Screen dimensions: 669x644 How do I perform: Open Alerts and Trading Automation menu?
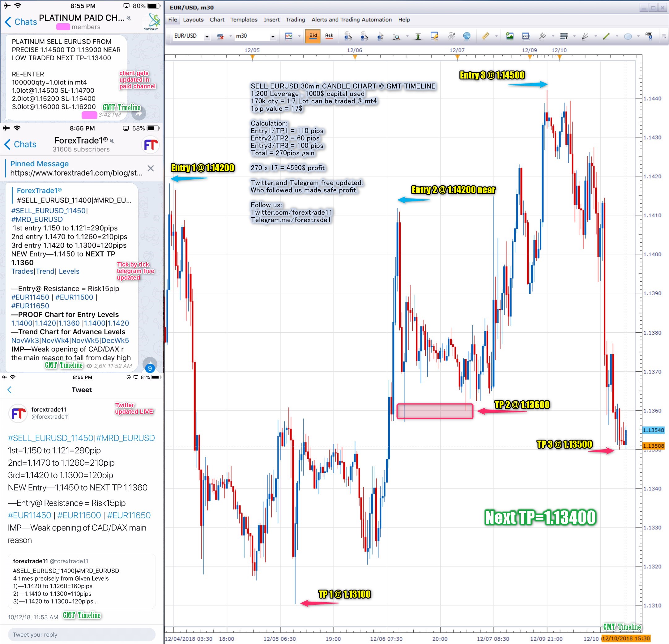click(352, 20)
